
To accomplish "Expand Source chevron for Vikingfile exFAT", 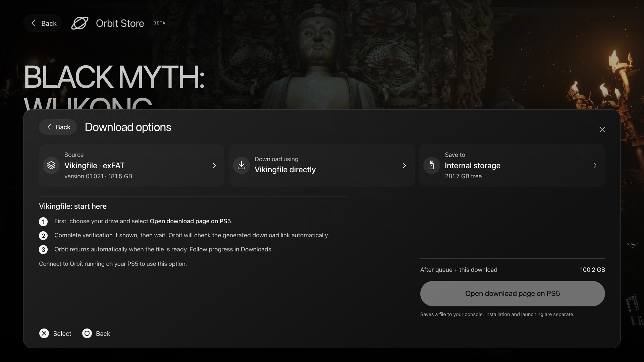I will tap(214, 166).
